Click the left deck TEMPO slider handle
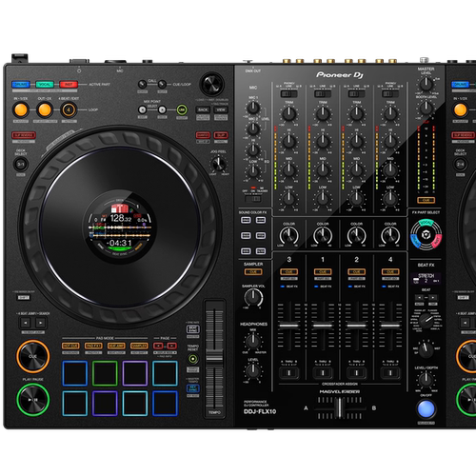 tap(214, 358)
